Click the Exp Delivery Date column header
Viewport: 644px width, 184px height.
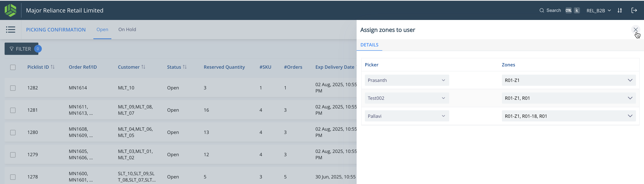[335, 67]
